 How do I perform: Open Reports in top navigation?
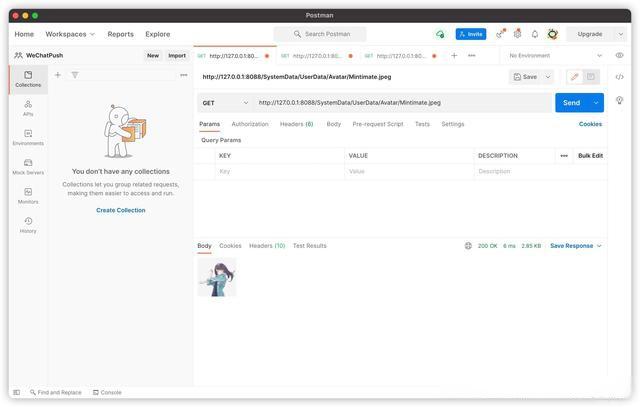point(120,34)
